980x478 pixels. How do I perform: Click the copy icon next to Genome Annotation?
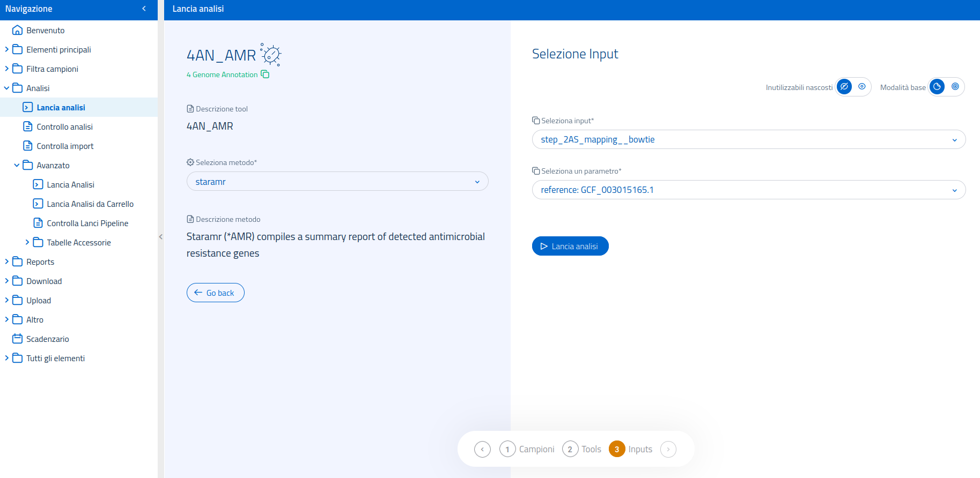pos(265,74)
